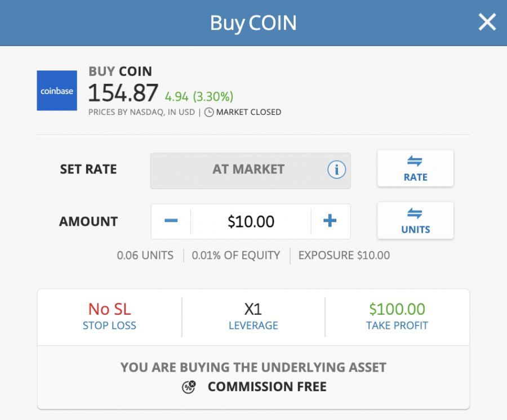This screenshot has width=507, height=420.
Task: Click the commission free percent icon
Action: 189,387
